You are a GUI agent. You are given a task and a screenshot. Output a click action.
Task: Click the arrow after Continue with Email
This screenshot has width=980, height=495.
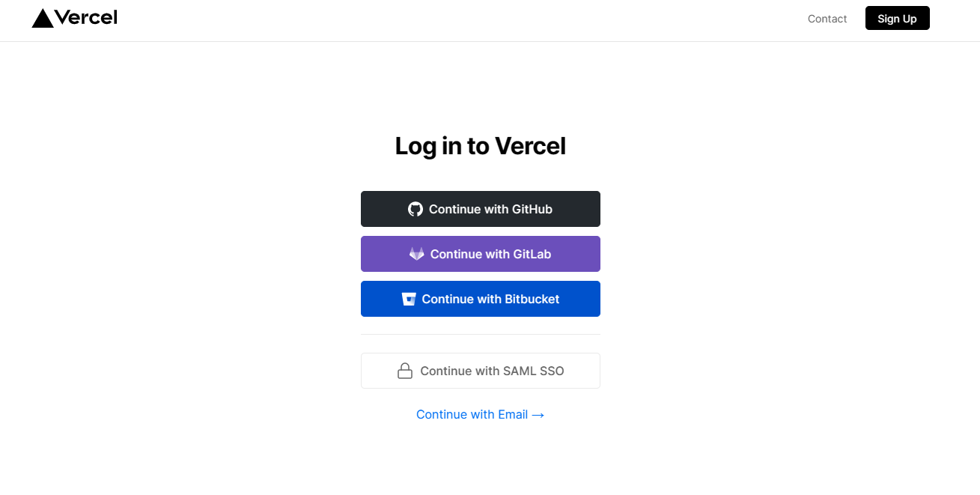[538, 415]
